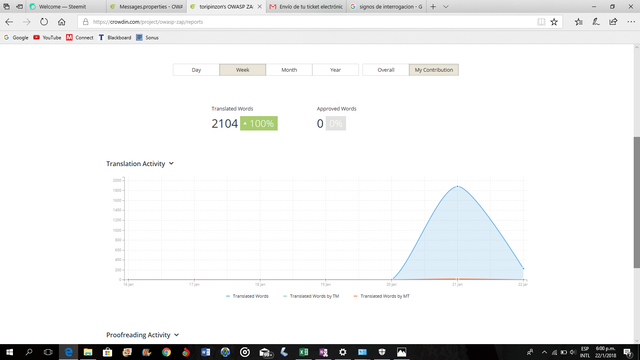This screenshot has height=360, width=640.
Task: Open Sonus bookmark in favorites bar
Action: (x=147, y=38)
